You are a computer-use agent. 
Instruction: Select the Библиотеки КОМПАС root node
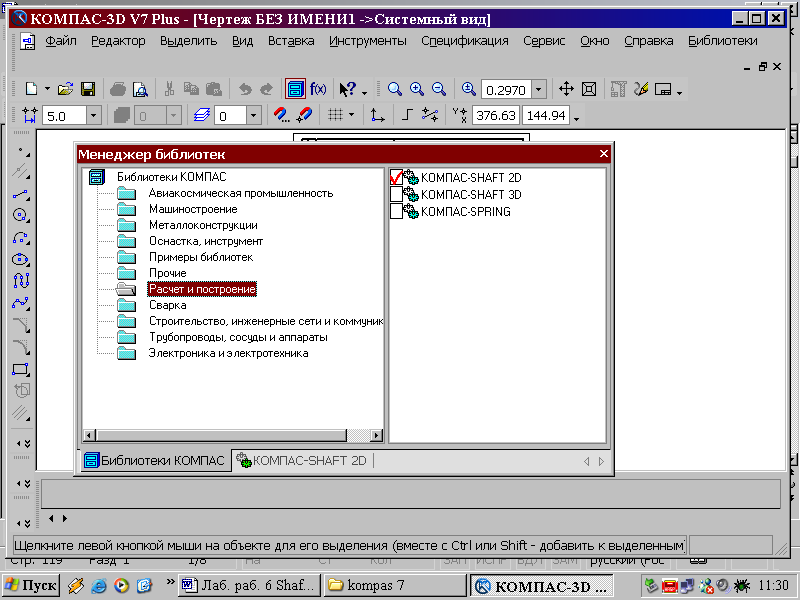[171, 177]
